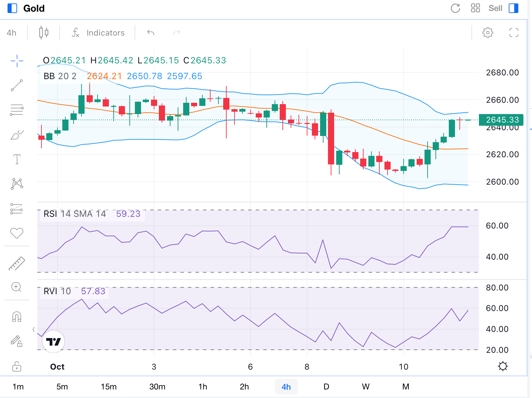The height and width of the screenshot is (398, 532).
Task: Select the crosshair cursor tool
Action: (17, 61)
